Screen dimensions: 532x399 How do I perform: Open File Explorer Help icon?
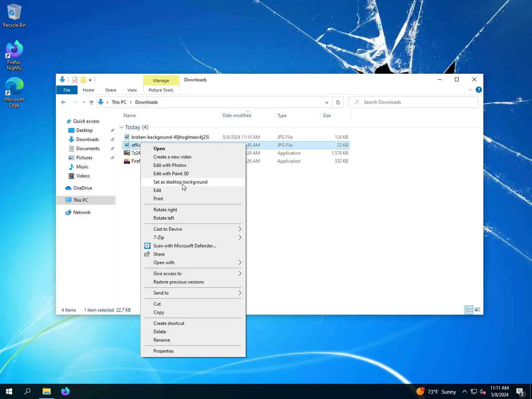[479, 90]
